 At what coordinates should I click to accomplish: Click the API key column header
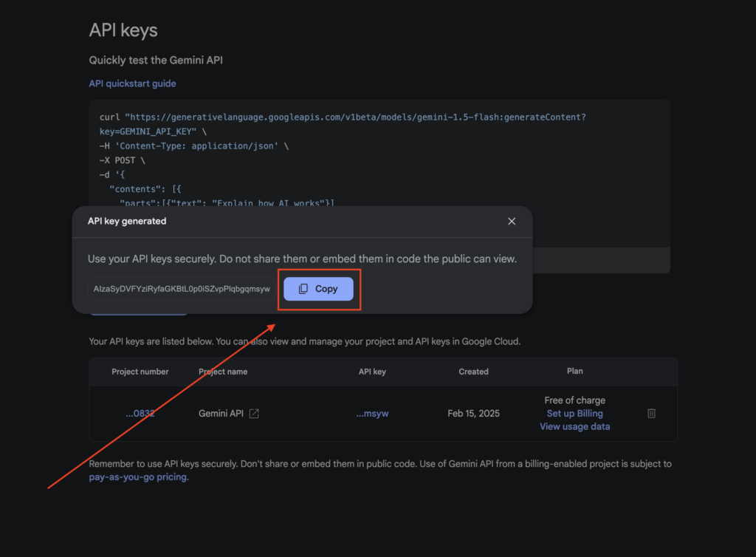(x=372, y=372)
